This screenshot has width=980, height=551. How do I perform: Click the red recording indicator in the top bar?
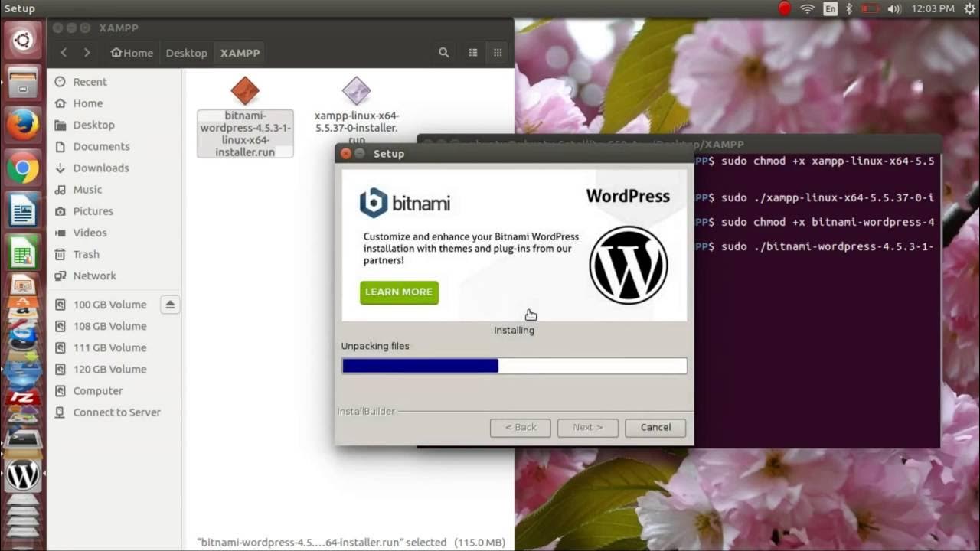tap(785, 8)
